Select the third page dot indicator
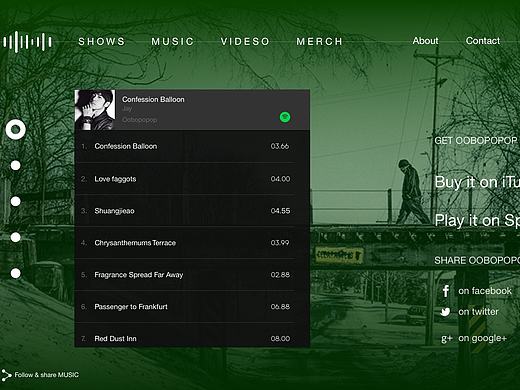The width and height of the screenshot is (520, 390). (x=15, y=201)
